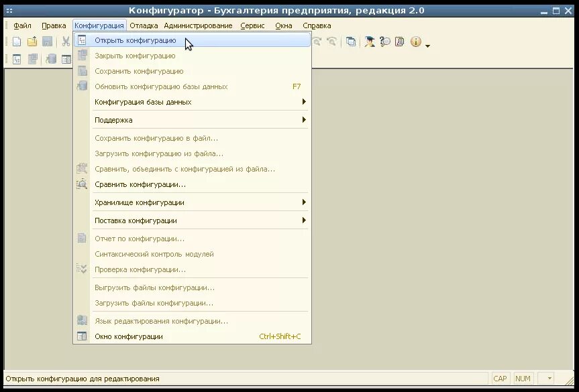Click the New document toolbar icon

coord(17,42)
